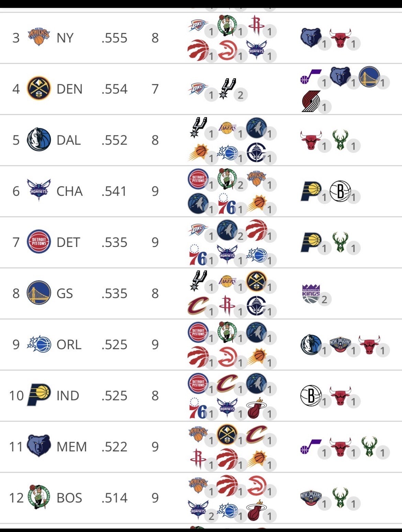The image size is (402, 532).
Task: Tap the Trail Blazers logo in DEN row
Action: (311, 101)
